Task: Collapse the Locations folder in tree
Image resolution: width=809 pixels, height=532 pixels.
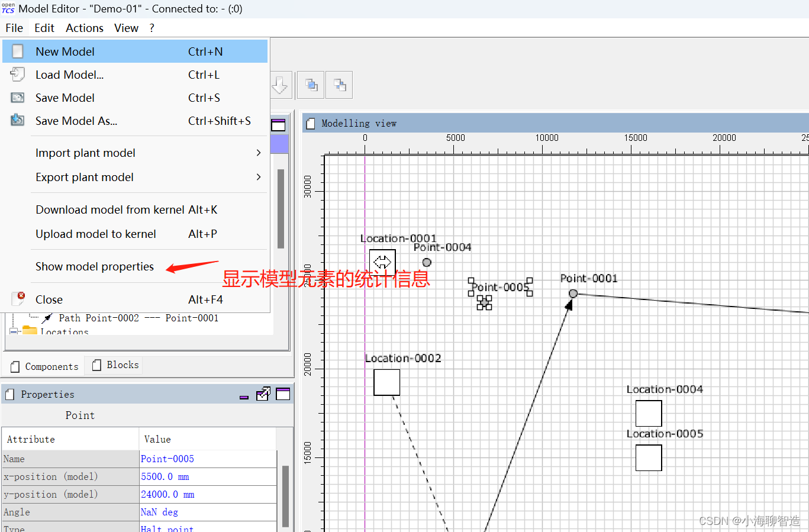Action: (14, 331)
